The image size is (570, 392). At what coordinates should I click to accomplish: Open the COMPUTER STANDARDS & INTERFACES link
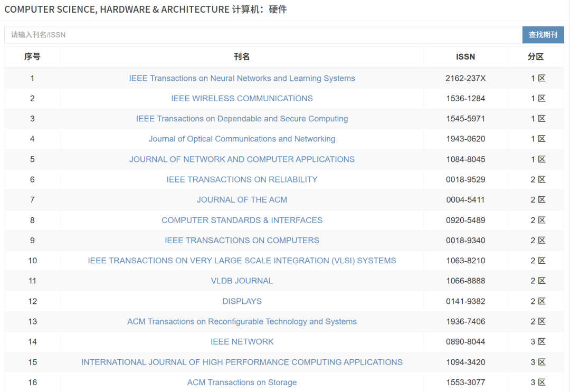pyautogui.click(x=242, y=220)
